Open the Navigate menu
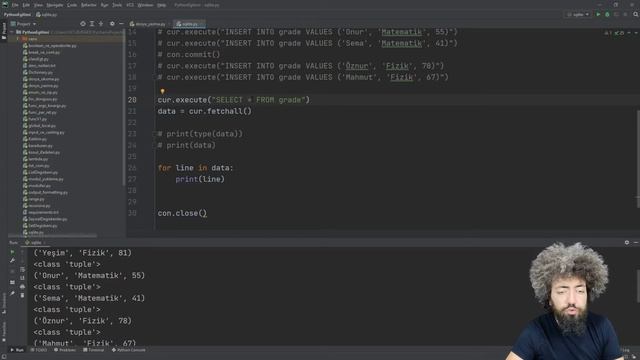This screenshot has width=640, height=360. coord(55,5)
